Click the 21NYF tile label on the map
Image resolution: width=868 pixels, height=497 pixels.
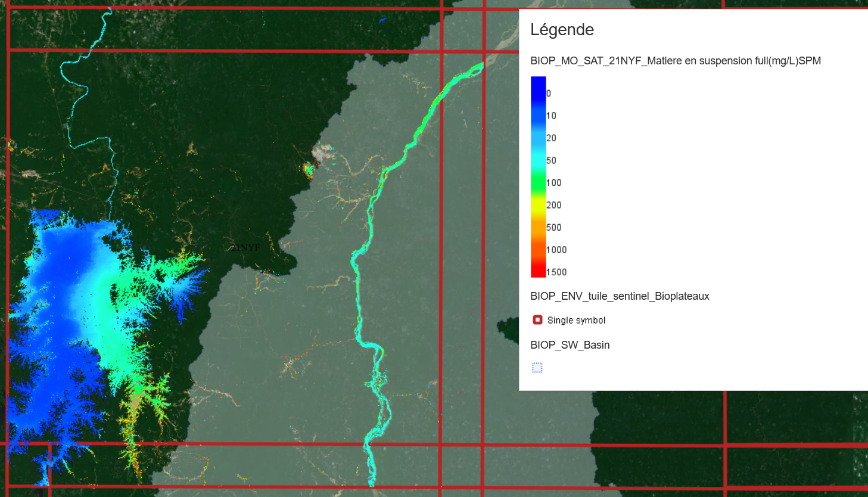tap(245, 247)
